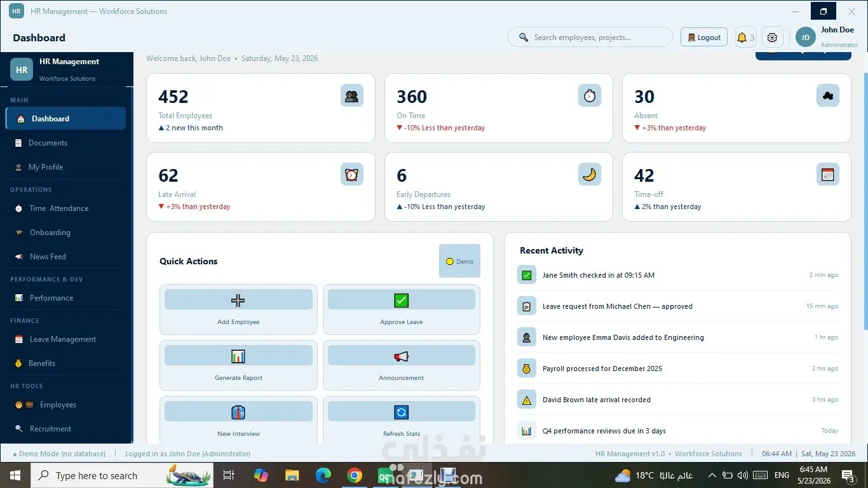This screenshot has height=488, width=868.
Task: Click the taskbar volume speaker icon
Action: pos(742,475)
